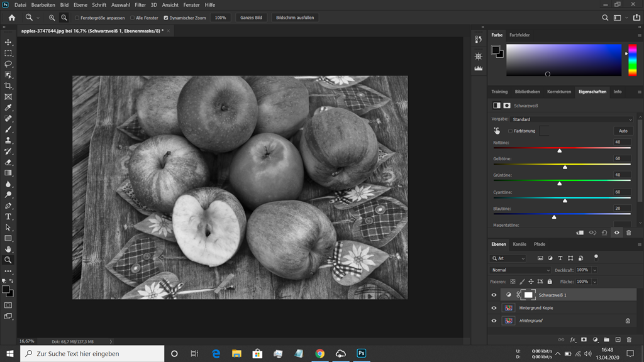Screen dimensions: 644x362
Task: Select the Eyedropper tool
Action: click(8, 107)
